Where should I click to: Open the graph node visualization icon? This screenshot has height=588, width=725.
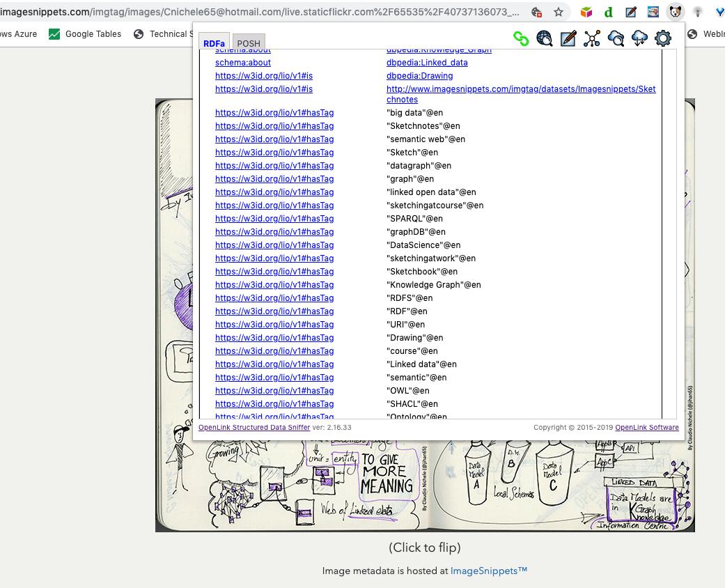point(592,38)
